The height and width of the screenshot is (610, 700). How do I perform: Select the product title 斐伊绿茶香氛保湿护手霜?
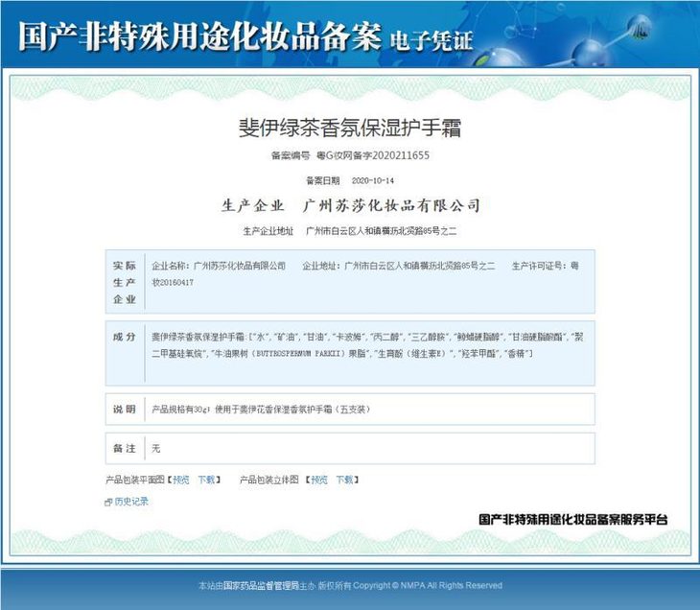349,129
